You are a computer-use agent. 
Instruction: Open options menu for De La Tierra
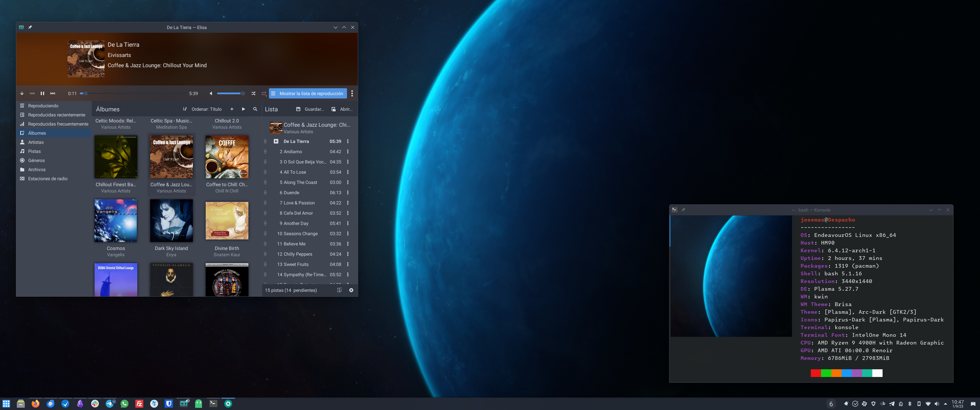point(348,141)
